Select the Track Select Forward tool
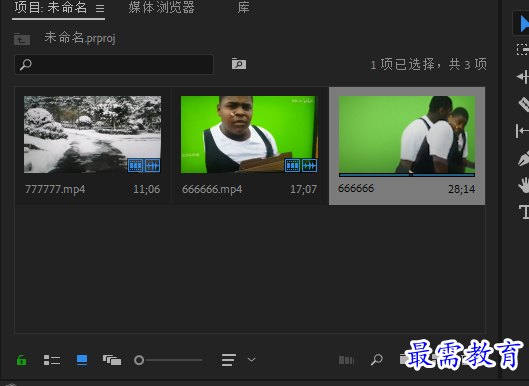 [x=523, y=50]
